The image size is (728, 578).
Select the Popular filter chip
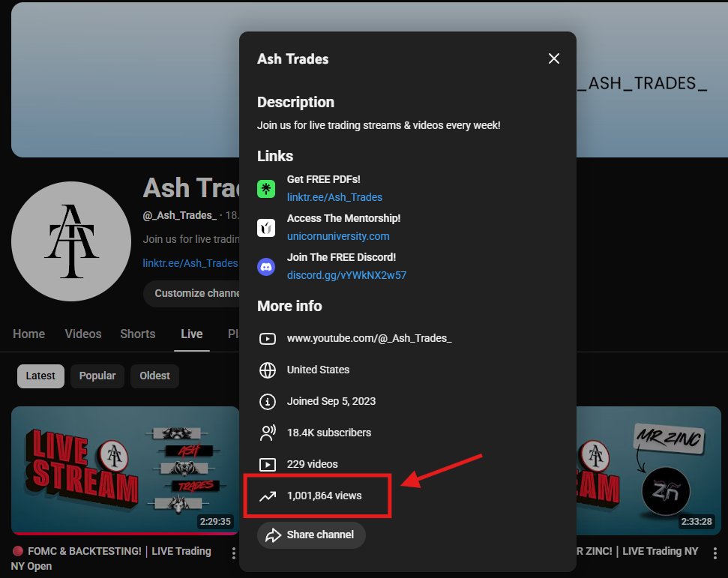click(97, 376)
